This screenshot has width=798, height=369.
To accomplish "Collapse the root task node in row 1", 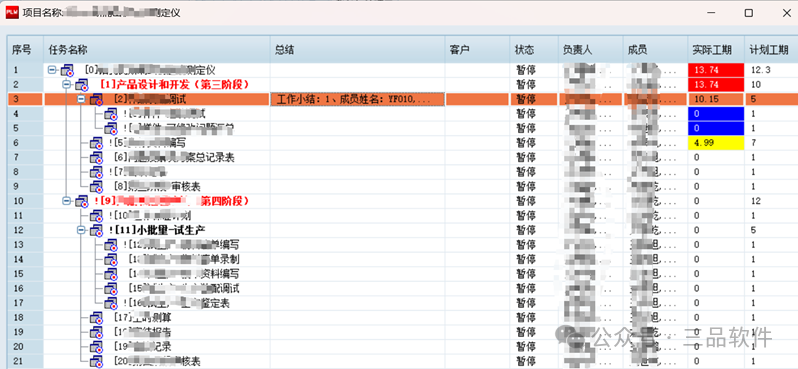I will click(x=52, y=69).
